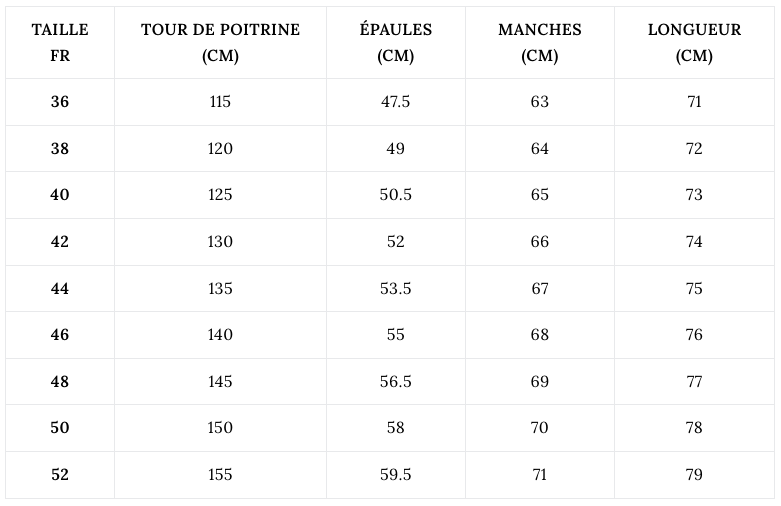This screenshot has width=781, height=506.
Task: Click size 42 row label
Action: click(60, 242)
